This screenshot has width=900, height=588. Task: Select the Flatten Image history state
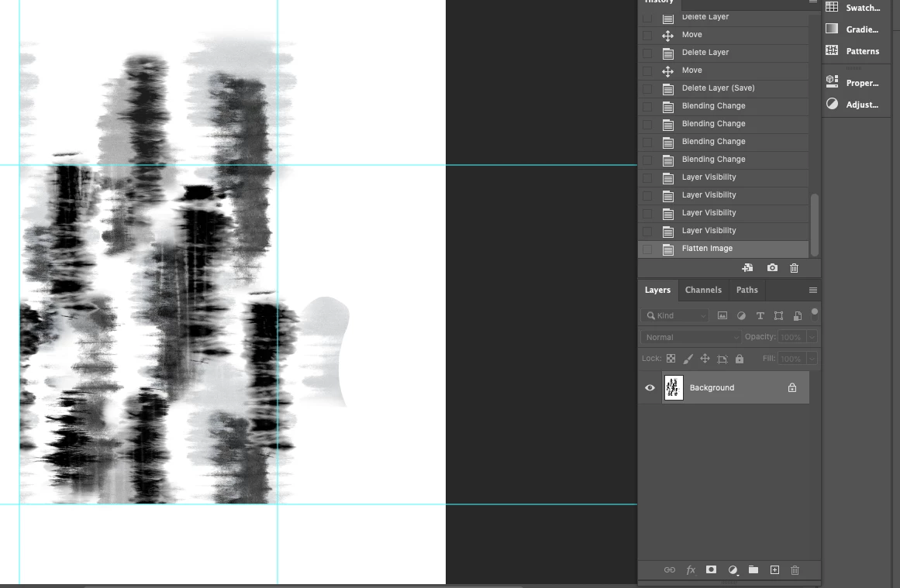pos(723,249)
